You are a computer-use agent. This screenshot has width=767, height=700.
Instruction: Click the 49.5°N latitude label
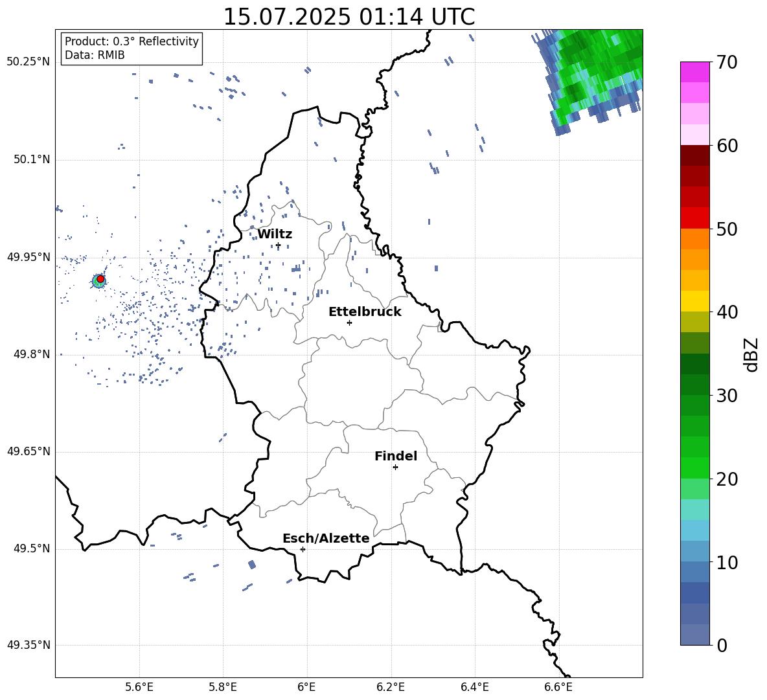(32, 549)
